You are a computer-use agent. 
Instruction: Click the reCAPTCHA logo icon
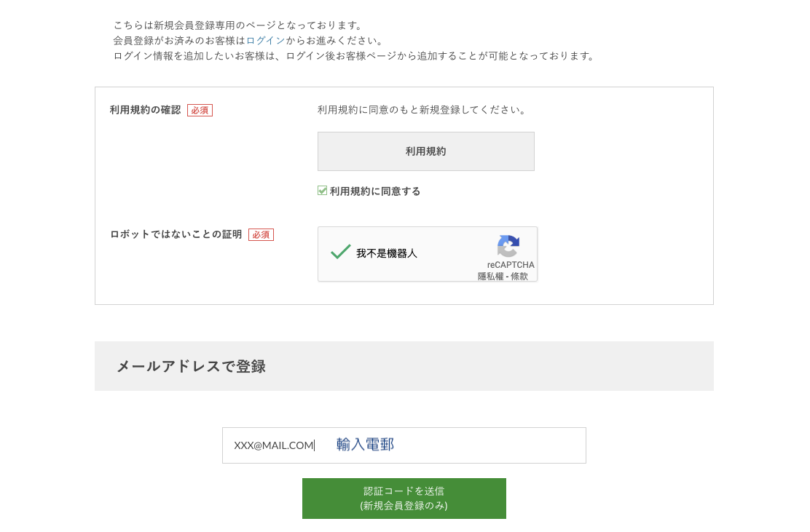pos(508,246)
